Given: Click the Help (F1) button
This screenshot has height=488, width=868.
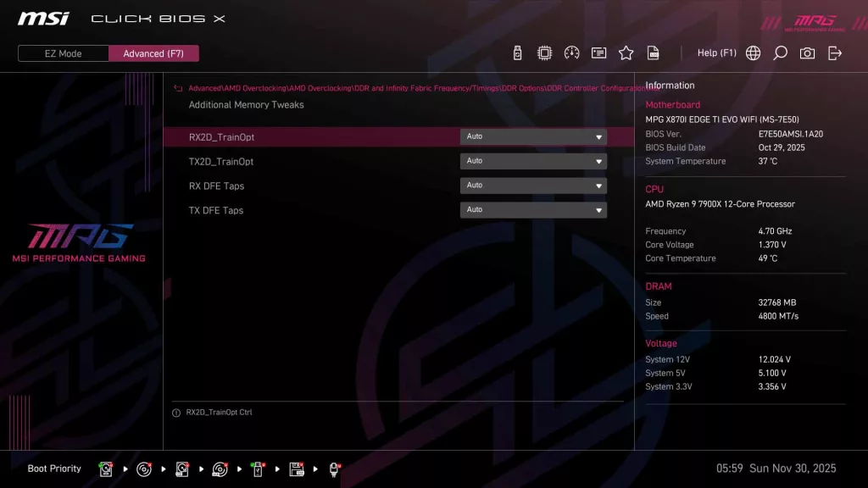Looking at the screenshot, I should [x=716, y=52].
